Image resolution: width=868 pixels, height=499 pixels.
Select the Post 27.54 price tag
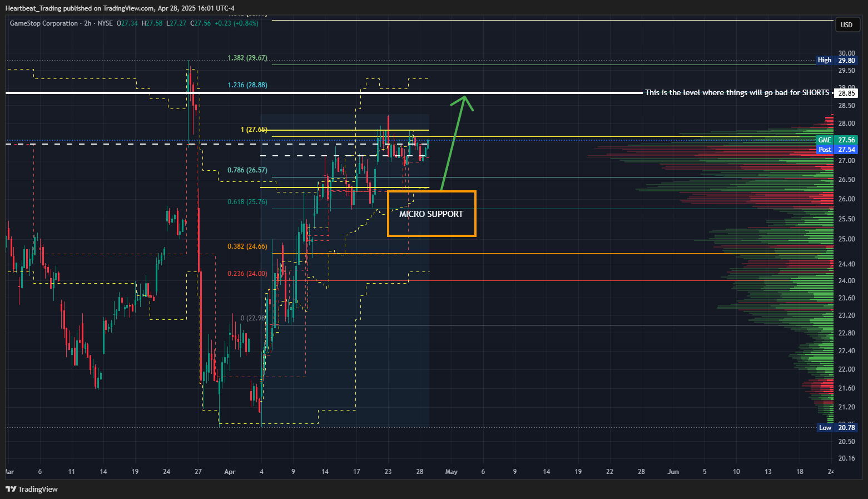click(x=837, y=149)
